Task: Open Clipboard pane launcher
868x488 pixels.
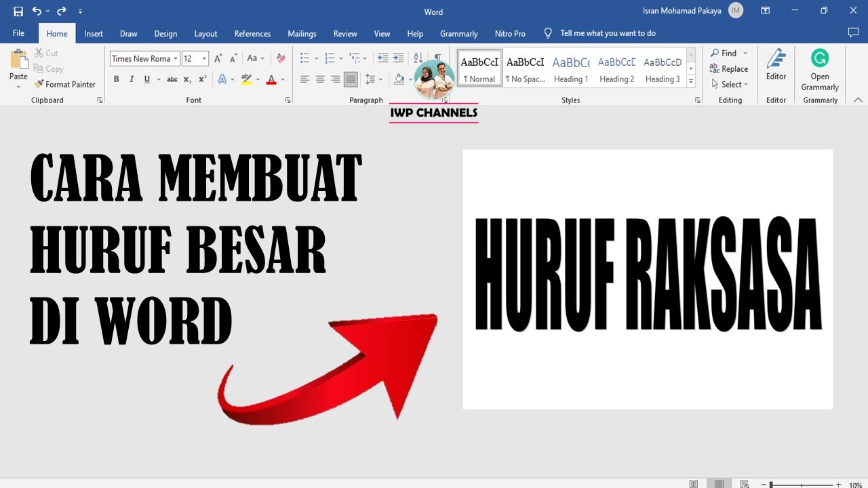Action: point(100,100)
